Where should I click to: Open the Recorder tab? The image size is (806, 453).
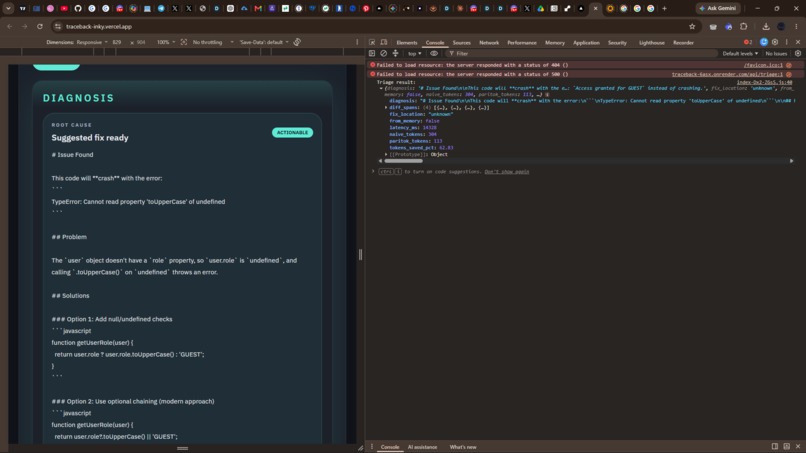[683, 43]
